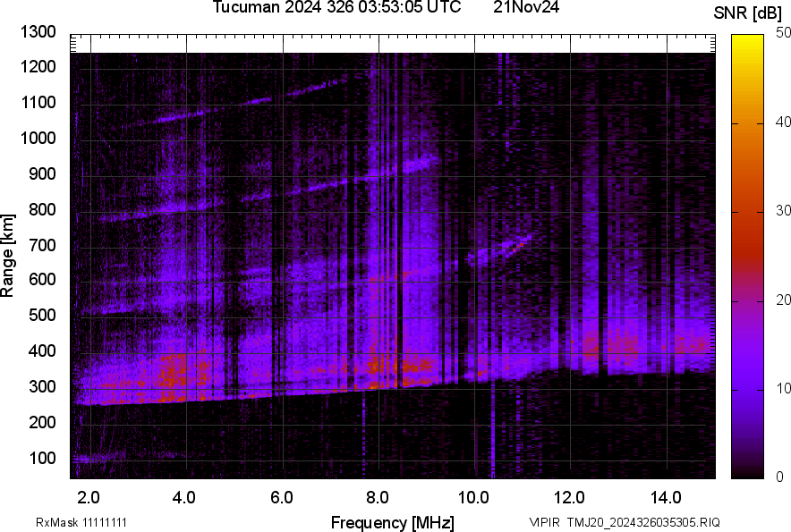Click the yellow top of the colorbar
The height and width of the screenshot is (532, 791).
tap(747, 40)
